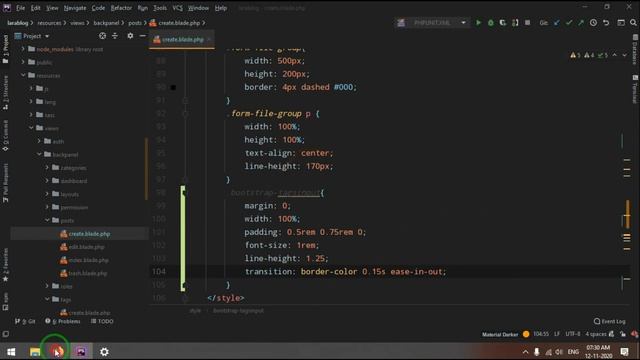Viewport: 640px width, 360px height.
Task: Click line:column position 104:55 in status bar
Action: (x=541, y=334)
